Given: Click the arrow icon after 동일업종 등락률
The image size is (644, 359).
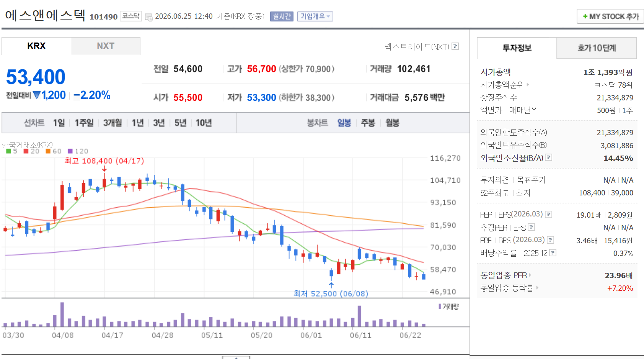Looking at the screenshot, I should [x=537, y=287].
